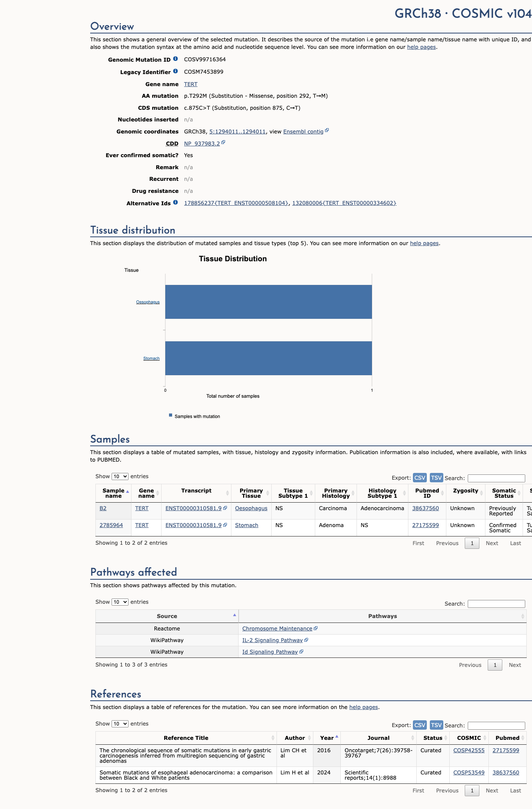Open References table entries count dropdown

pyautogui.click(x=120, y=724)
